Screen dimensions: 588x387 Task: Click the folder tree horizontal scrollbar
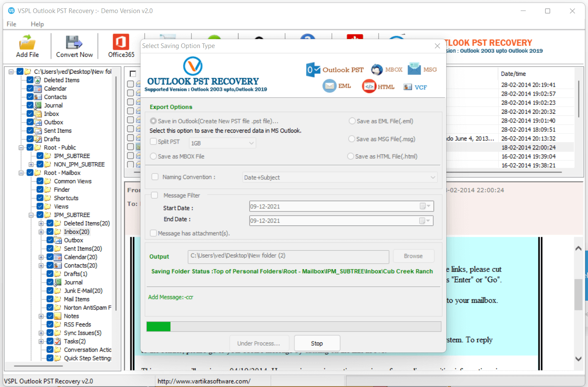(x=39, y=366)
